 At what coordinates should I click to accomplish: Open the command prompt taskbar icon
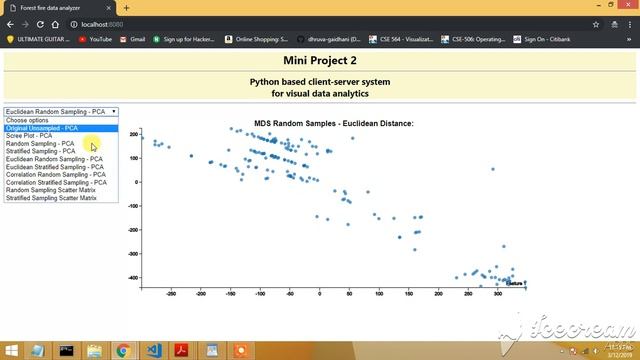pos(66,351)
